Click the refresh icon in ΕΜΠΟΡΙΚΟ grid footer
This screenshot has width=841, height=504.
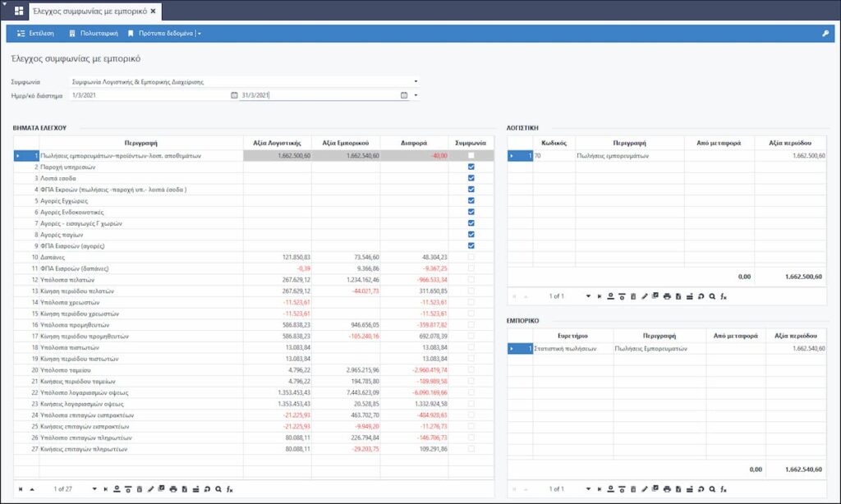(x=701, y=489)
